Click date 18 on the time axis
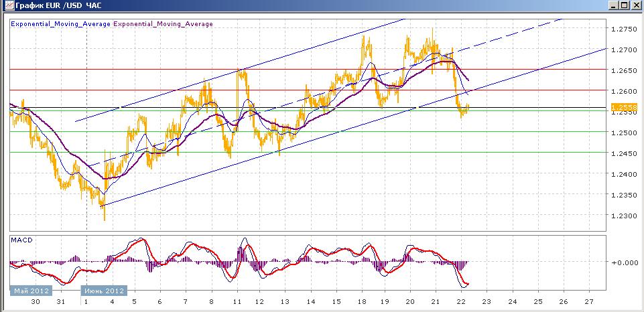Image resolution: width=644 pixels, height=312 pixels. (x=362, y=302)
